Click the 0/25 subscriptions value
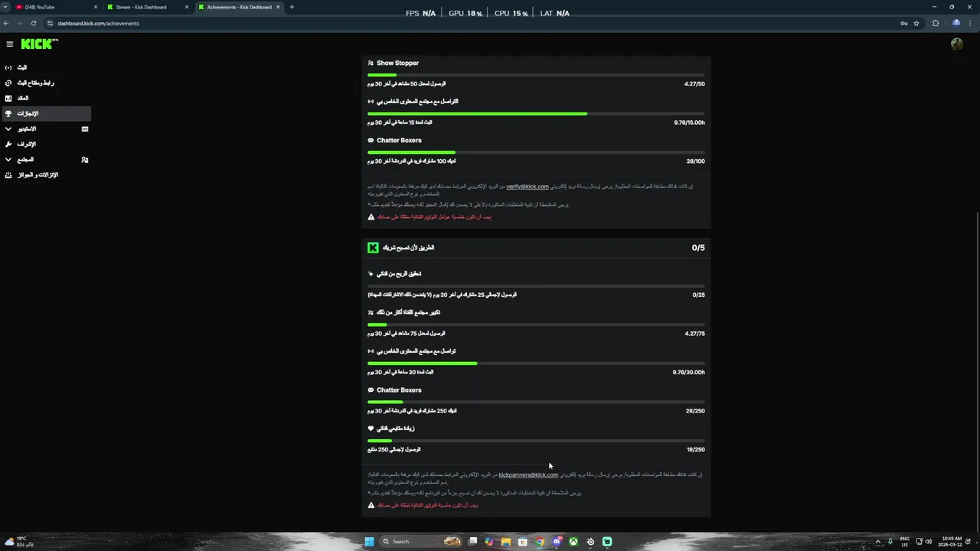The width and height of the screenshot is (980, 551). [x=698, y=295]
